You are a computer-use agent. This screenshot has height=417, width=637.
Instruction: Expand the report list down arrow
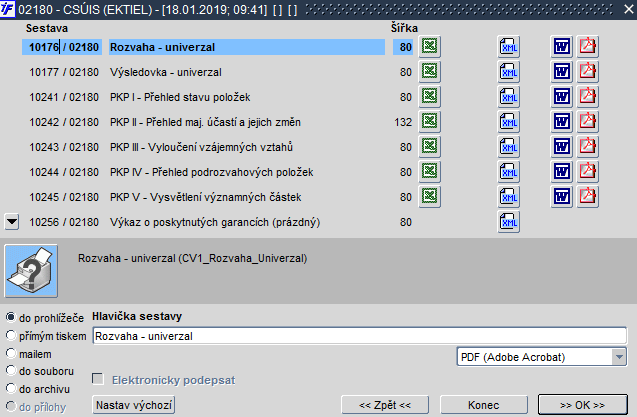[12, 222]
